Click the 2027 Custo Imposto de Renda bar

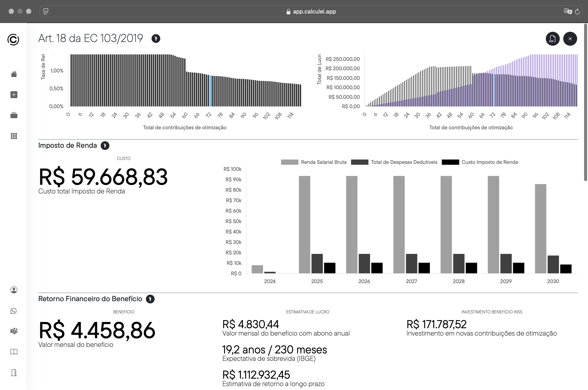(x=424, y=268)
